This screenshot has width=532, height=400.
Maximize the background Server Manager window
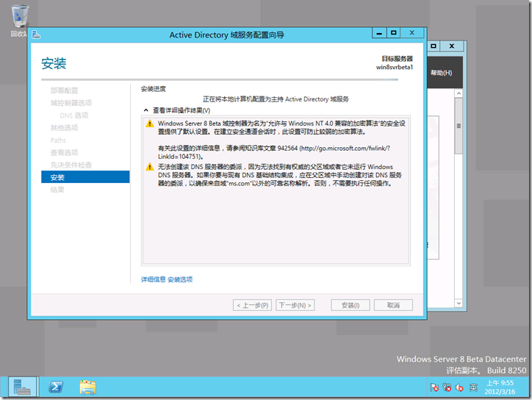click(x=434, y=46)
